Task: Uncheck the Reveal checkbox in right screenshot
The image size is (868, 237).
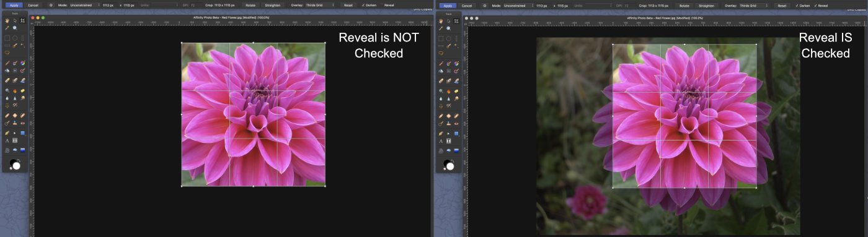Action: tap(816, 5)
